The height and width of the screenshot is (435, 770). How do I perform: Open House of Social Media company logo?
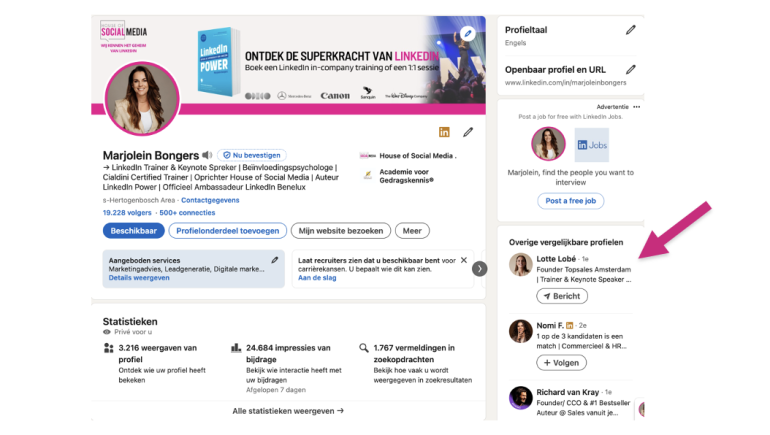[367, 156]
